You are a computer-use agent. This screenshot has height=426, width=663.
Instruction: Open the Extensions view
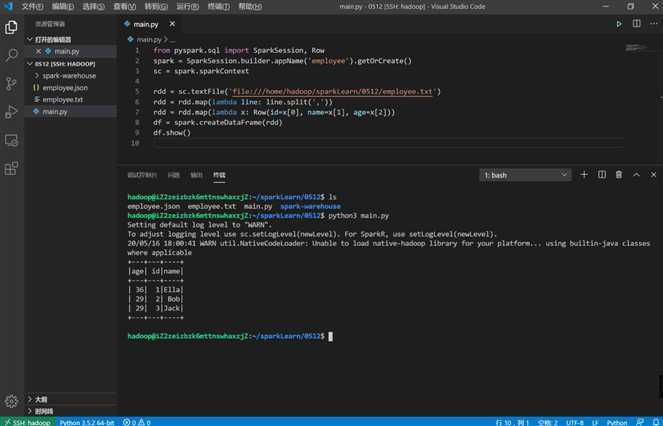pos(11,168)
